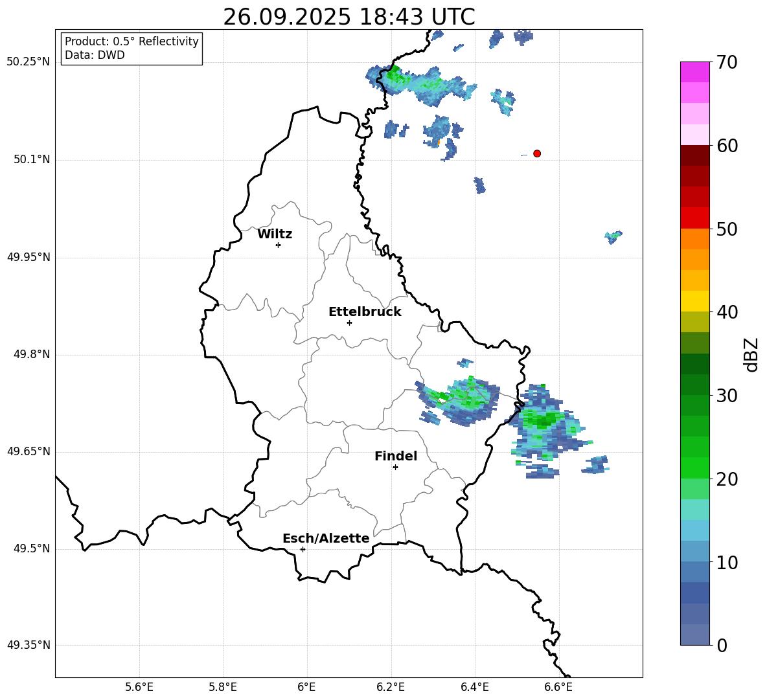
Task: Click the Ettelbruck city label
Action: [365, 312]
